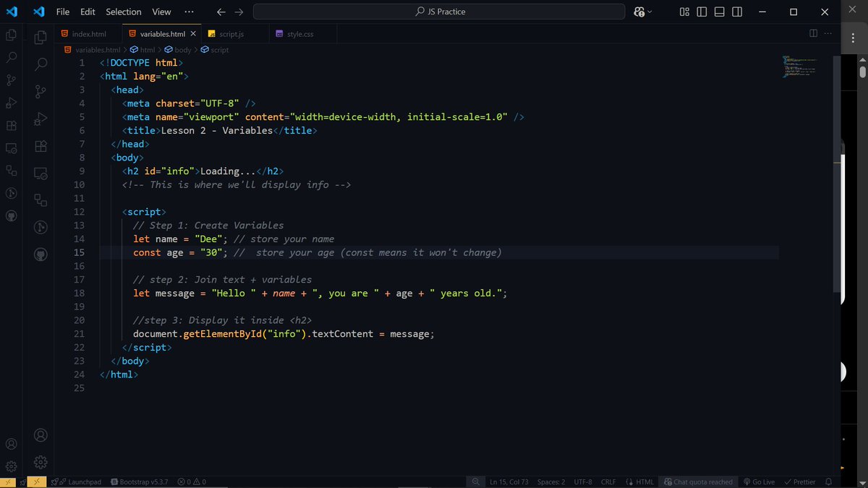Open the editor More Actions menu

(x=827, y=33)
